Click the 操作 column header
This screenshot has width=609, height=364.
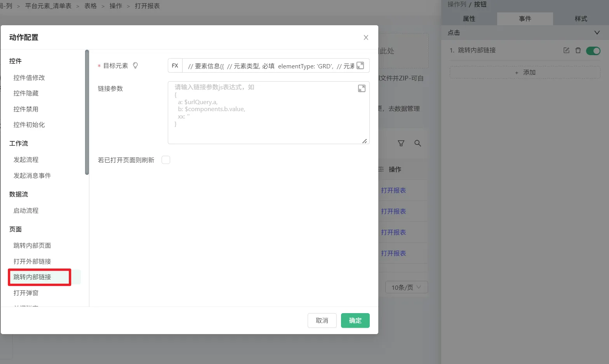click(395, 169)
